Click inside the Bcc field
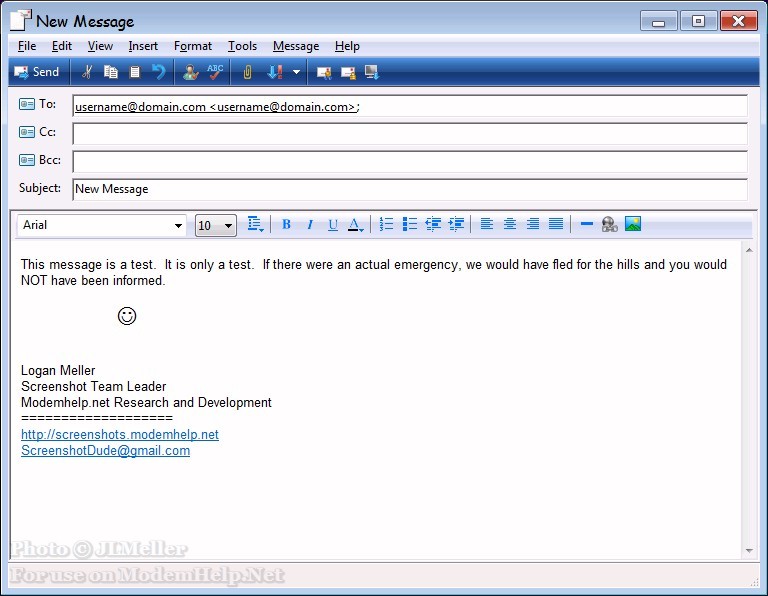 click(x=410, y=162)
